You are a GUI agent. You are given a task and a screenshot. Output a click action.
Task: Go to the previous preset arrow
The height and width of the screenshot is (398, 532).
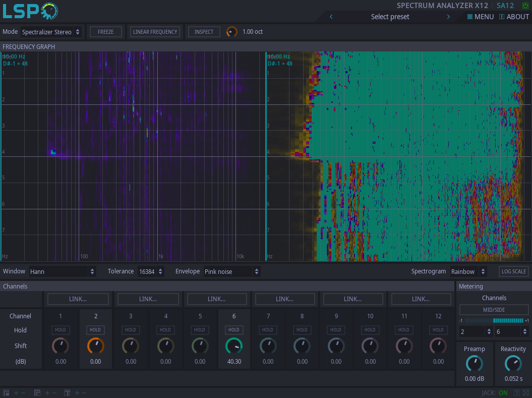point(331,17)
